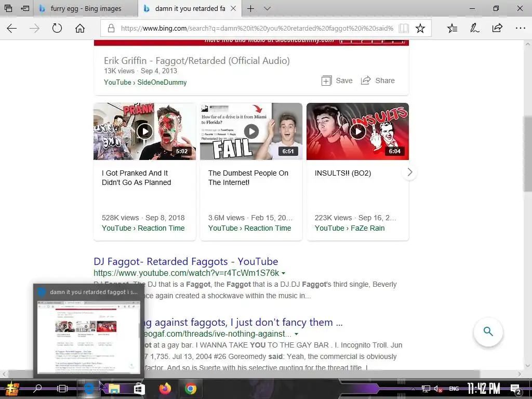The image size is (532, 399).
Task: Open the 'INSULTS!! (BO2)' video title
Action: 343,173
